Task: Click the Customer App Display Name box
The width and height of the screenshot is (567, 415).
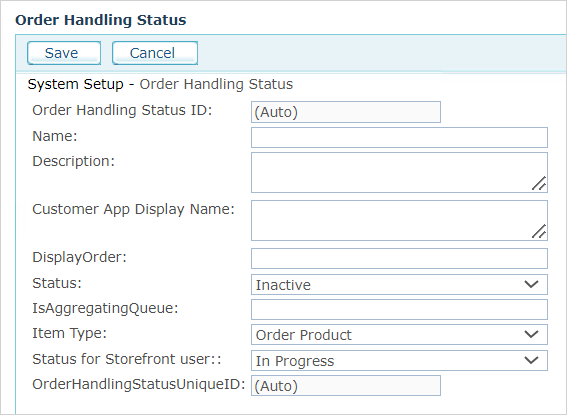Action: 399,221
